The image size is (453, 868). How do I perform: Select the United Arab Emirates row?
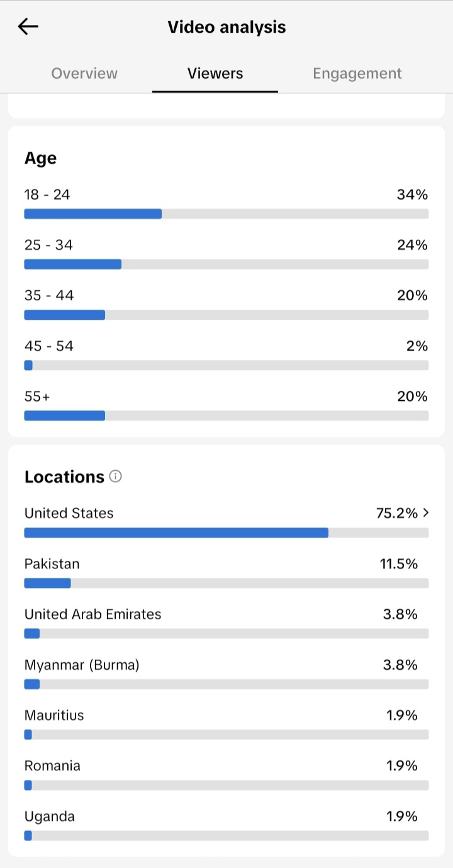pos(226,623)
